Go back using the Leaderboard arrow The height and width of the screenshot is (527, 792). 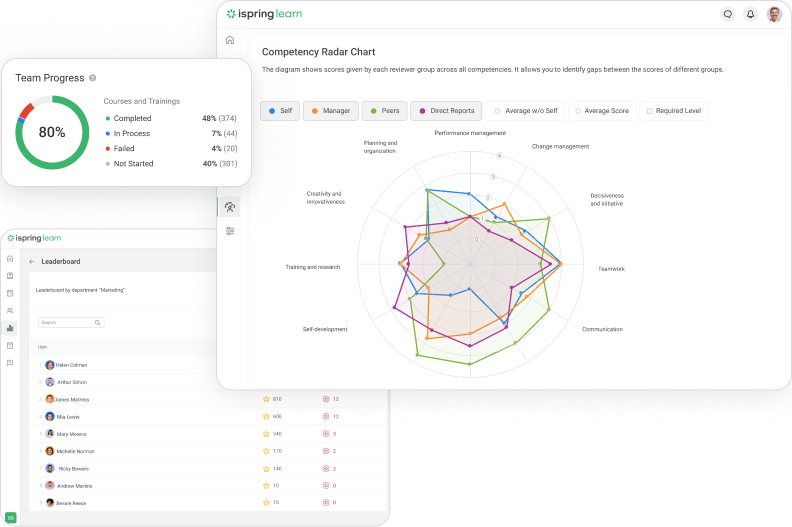click(32, 262)
